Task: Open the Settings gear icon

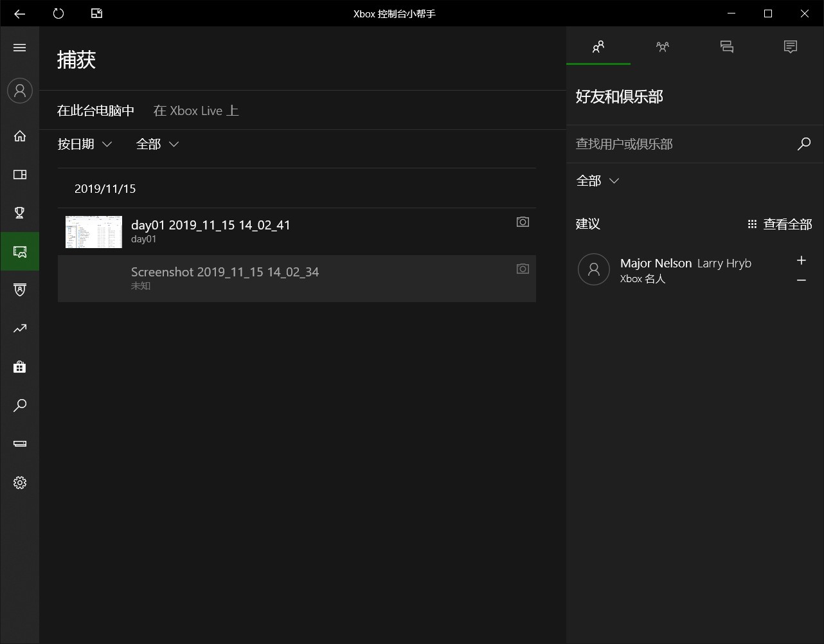Action: [x=20, y=483]
